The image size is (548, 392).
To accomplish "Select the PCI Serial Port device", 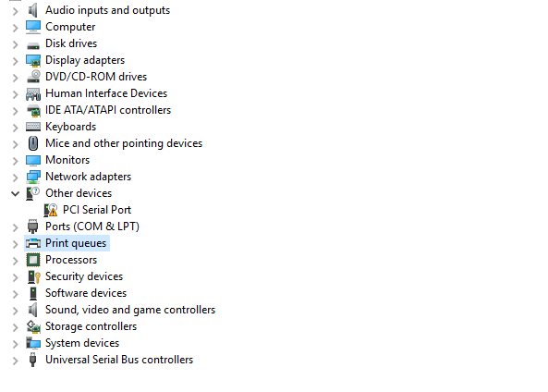I will [x=97, y=210].
